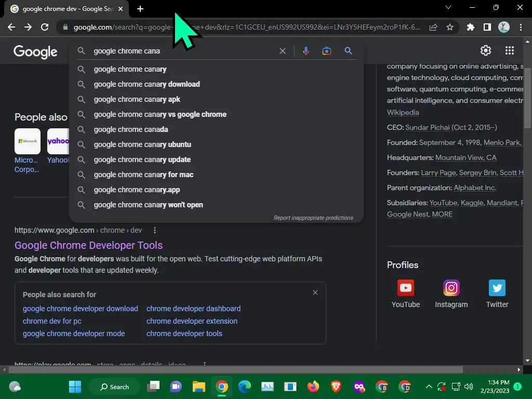This screenshot has width=532, height=399.
Task: Click google chrome developer mode link
Action: [74, 334]
